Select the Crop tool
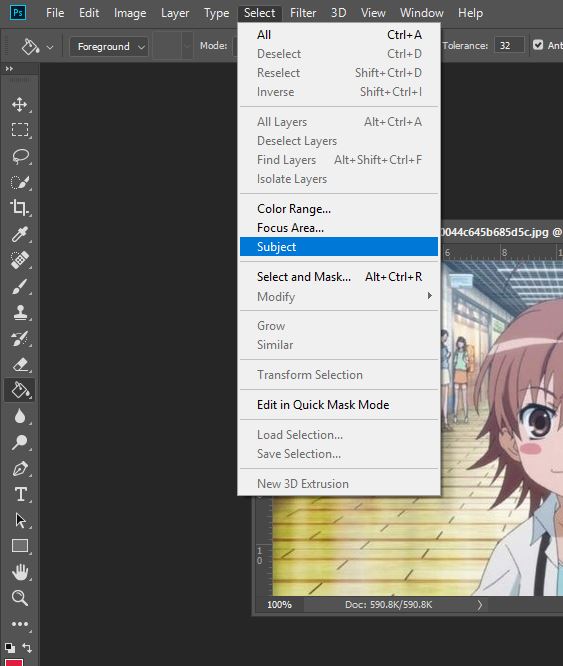This screenshot has height=666, width=563. (x=20, y=208)
